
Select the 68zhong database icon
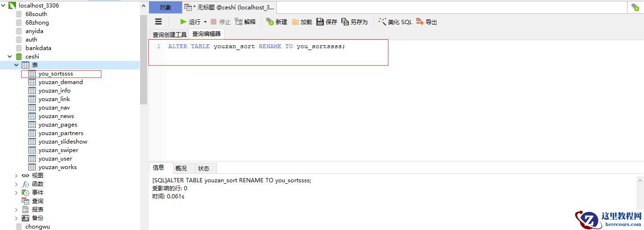pos(19,22)
